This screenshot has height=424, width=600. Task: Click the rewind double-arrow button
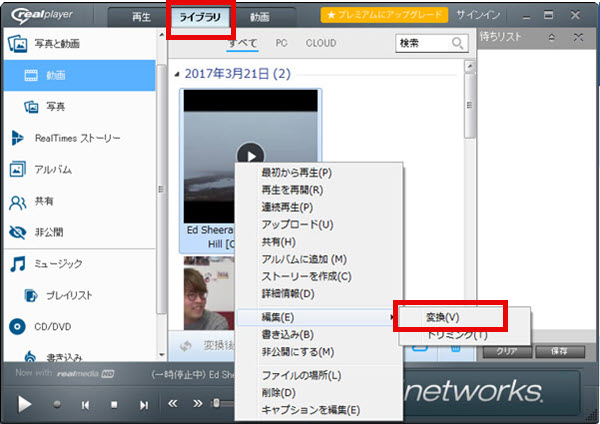[173, 403]
